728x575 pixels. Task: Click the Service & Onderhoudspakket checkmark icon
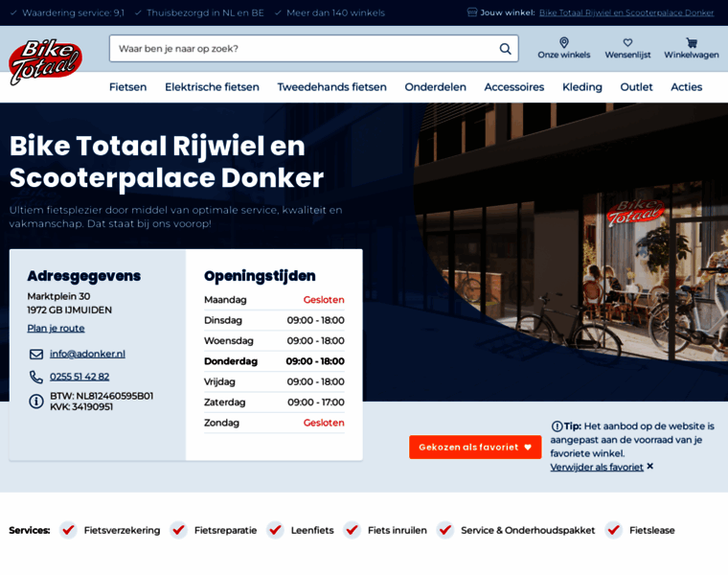[445, 530]
